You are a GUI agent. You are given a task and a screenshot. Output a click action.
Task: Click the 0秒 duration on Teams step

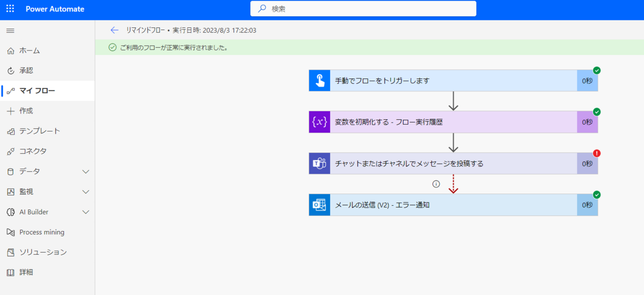pos(587,163)
